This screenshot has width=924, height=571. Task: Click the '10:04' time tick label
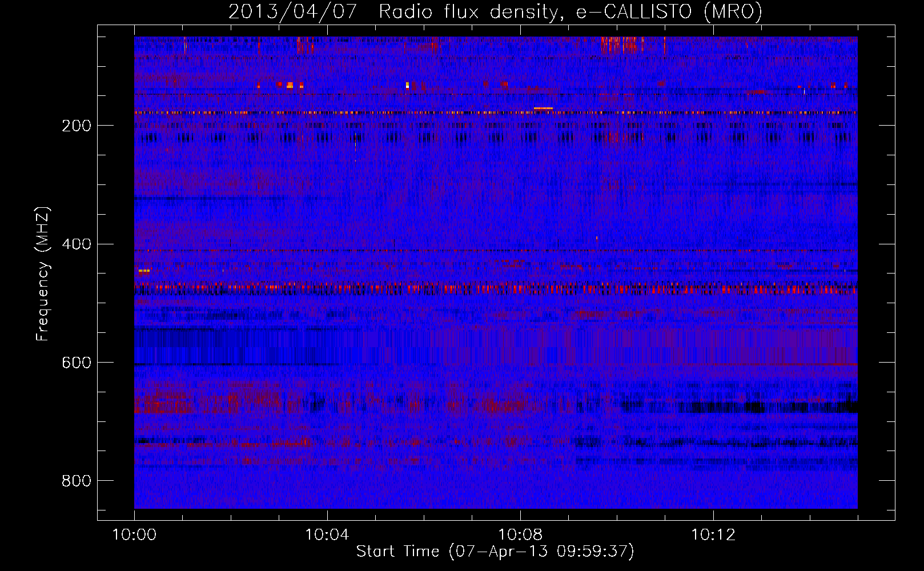[x=327, y=535]
